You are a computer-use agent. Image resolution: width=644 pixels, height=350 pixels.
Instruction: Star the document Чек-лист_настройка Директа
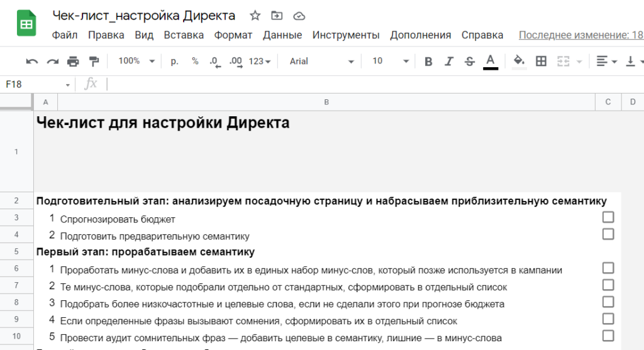255,16
